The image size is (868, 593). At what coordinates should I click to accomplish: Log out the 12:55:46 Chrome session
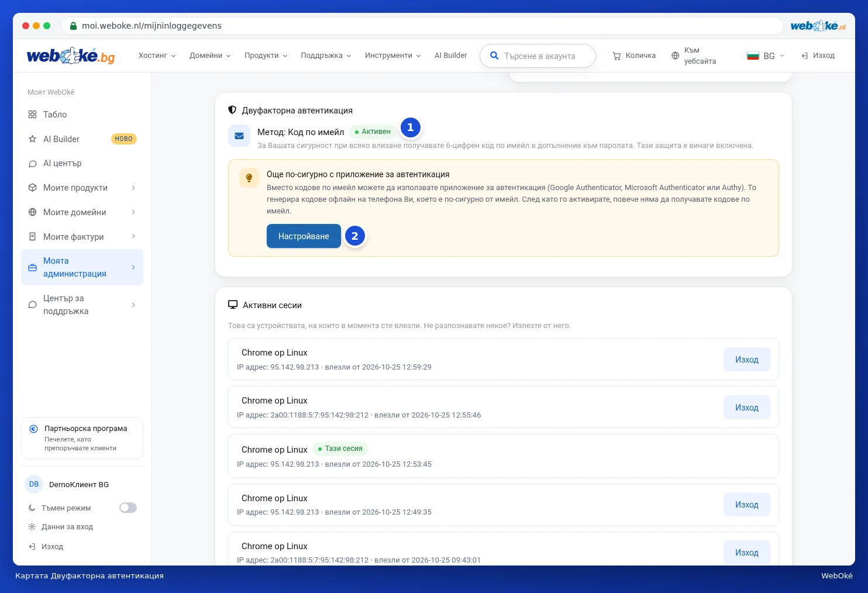click(747, 408)
